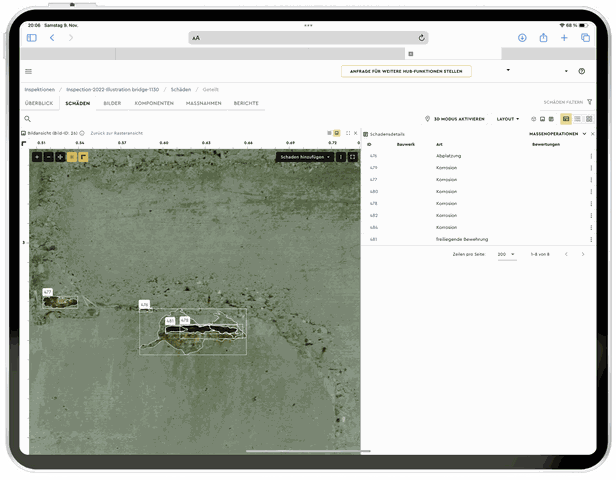Zoom in on the image viewer
The width and height of the screenshot is (616, 480).
tap(37, 157)
